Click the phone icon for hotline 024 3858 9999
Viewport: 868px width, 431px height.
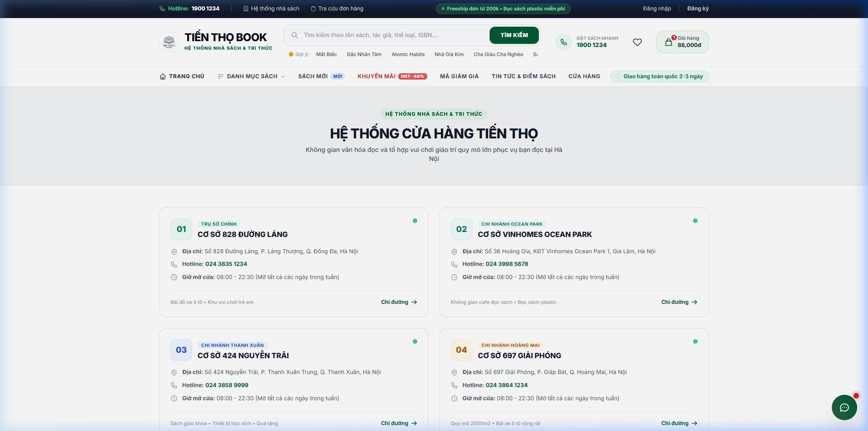pos(174,385)
